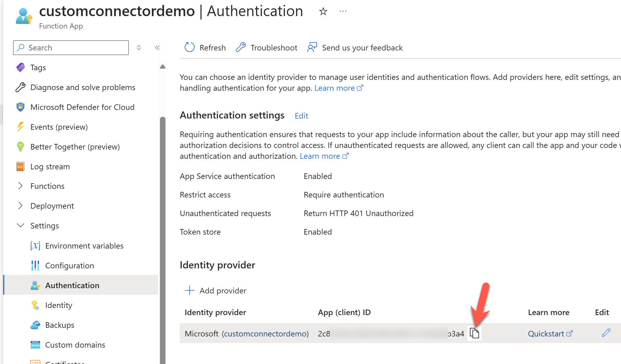Go to Custom domains
The width and height of the screenshot is (621, 364).
(x=75, y=344)
